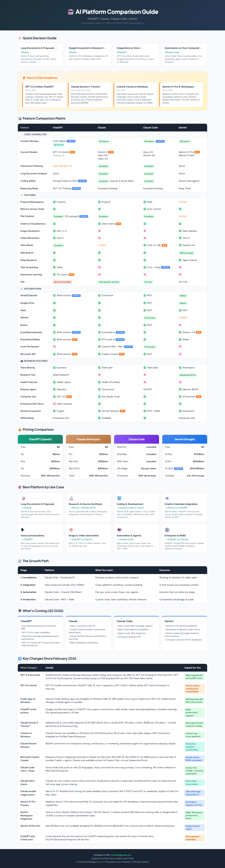Click the Claude Code column header in matrix
Viewport: 225px width, 868px height.
pos(150,128)
